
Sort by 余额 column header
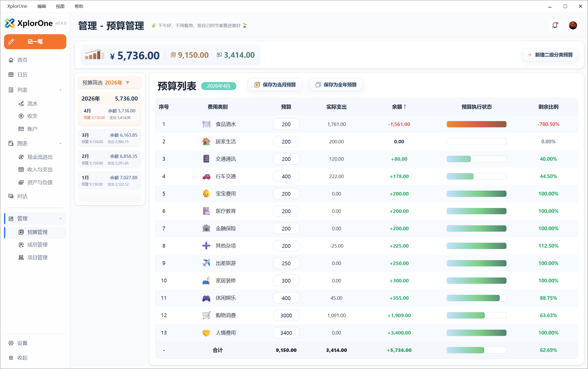tap(399, 107)
